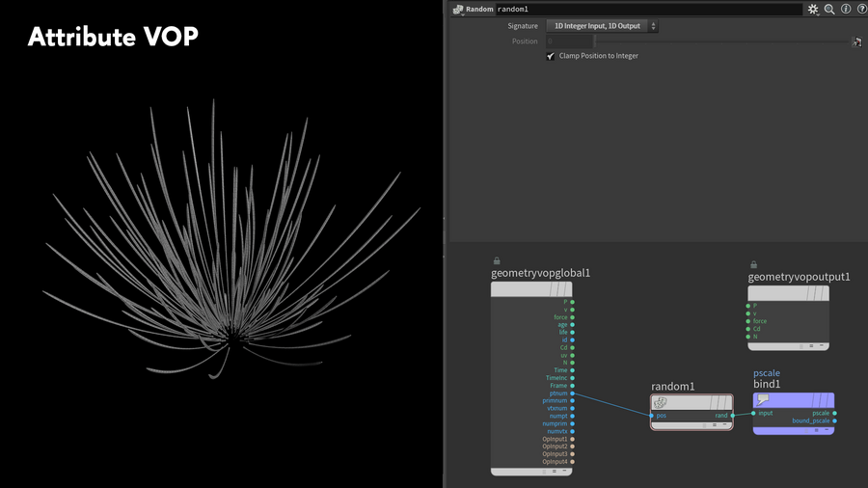Viewport: 868px width, 488px height.
Task: Click the Position parameter's action icon at right
Action: [x=856, y=41]
